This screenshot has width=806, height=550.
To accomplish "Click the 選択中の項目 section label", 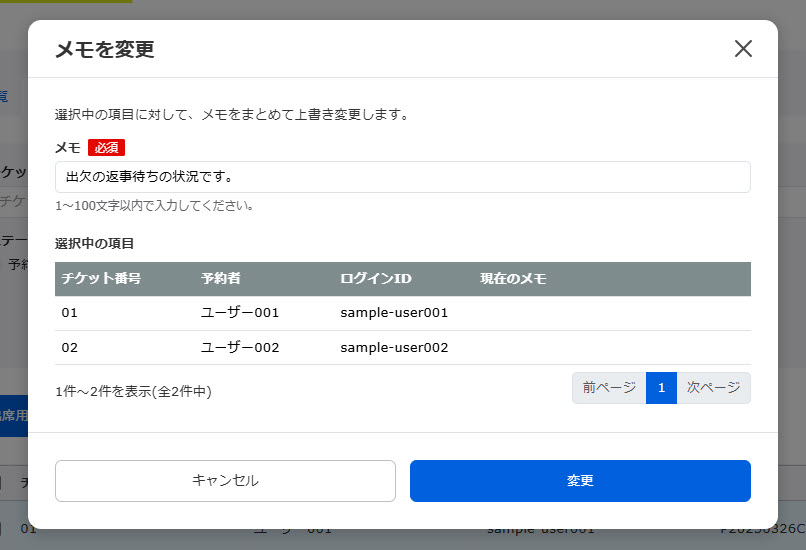I will [94, 243].
